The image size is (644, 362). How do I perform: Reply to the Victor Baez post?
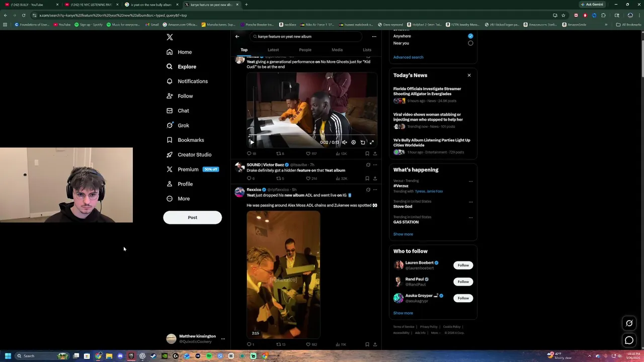coord(249,178)
